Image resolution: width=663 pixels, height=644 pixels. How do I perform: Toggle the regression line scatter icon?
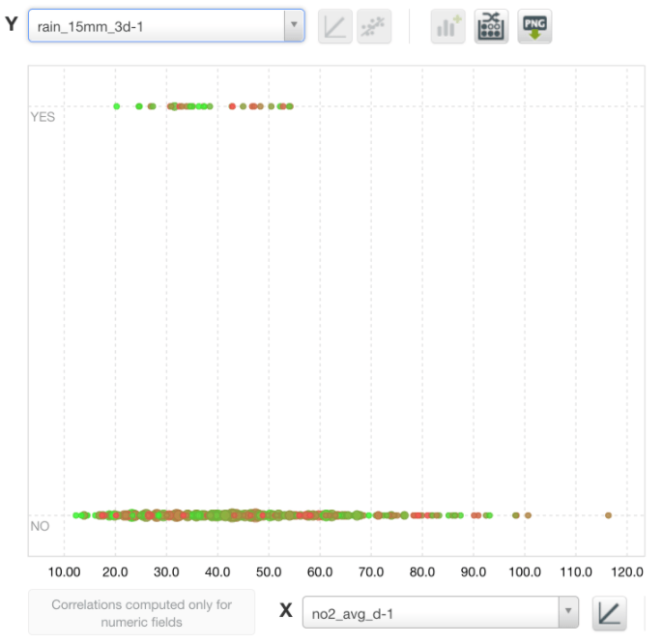[x=374, y=27]
